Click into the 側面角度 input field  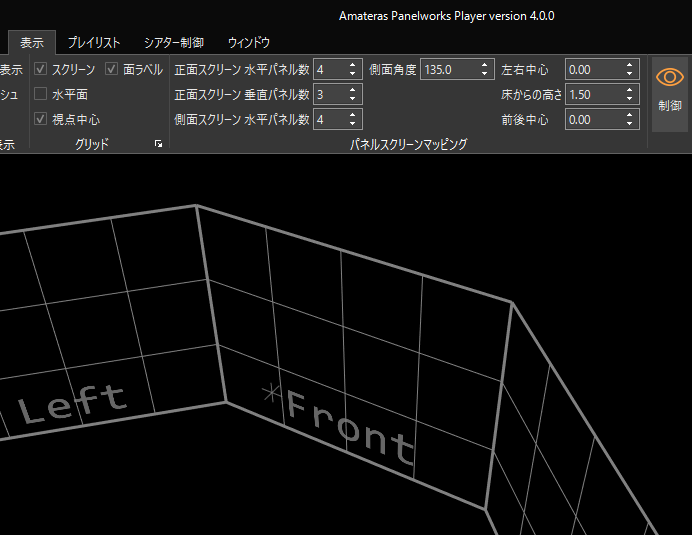point(448,70)
